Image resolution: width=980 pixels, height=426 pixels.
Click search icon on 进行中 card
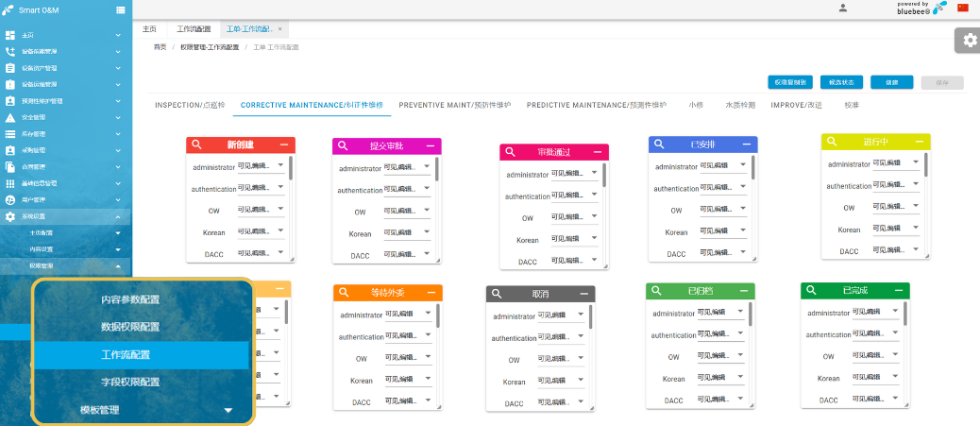831,142
